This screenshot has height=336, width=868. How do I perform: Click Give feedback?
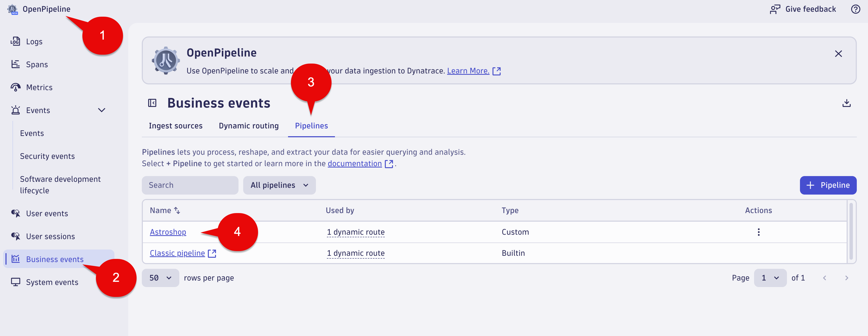coord(803,9)
